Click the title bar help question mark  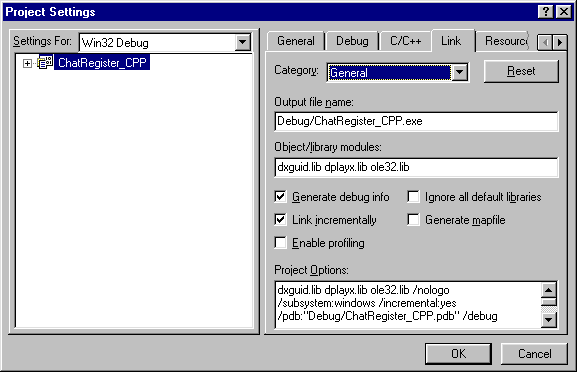[546, 12]
